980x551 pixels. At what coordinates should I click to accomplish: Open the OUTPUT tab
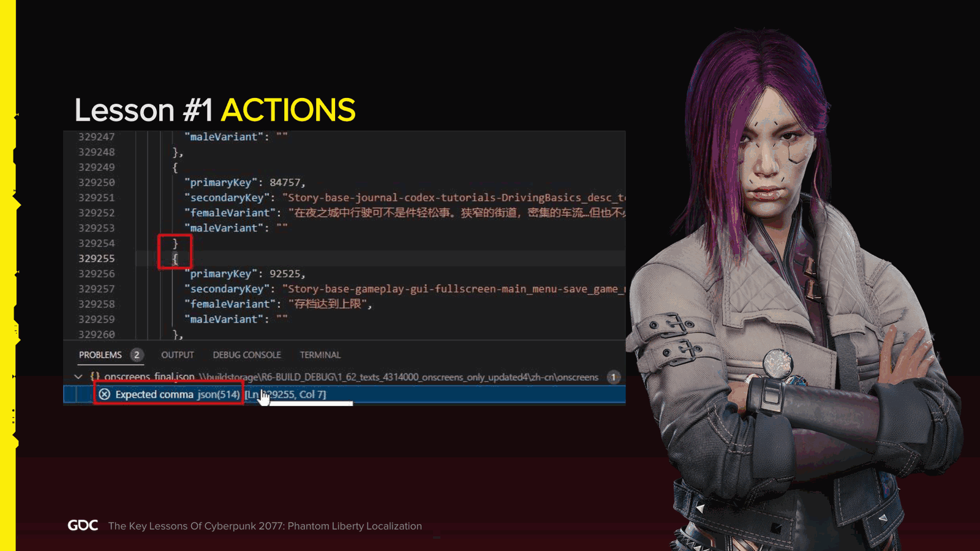[x=178, y=355]
